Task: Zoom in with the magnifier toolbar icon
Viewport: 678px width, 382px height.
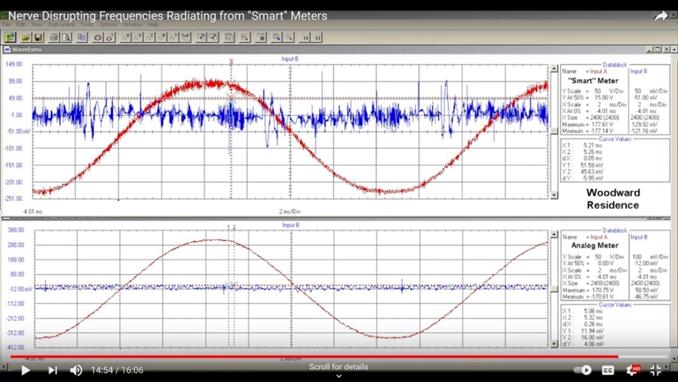Action: [x=276, y=38]
